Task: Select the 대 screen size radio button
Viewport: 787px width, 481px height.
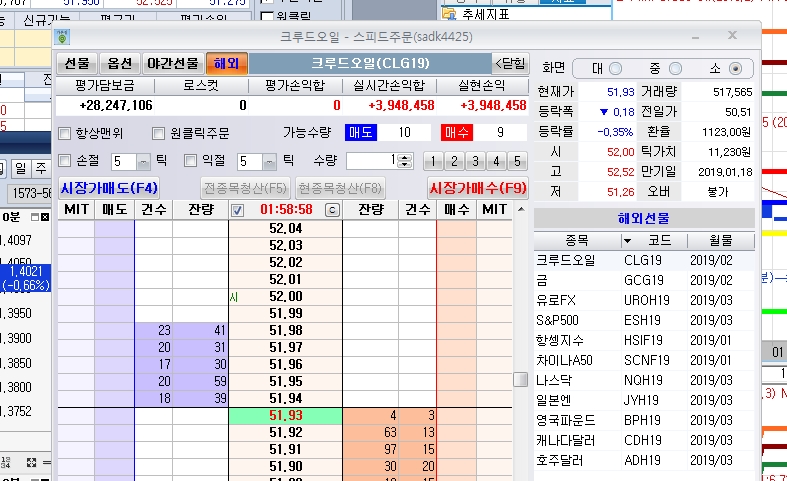Action: (615, 68)
